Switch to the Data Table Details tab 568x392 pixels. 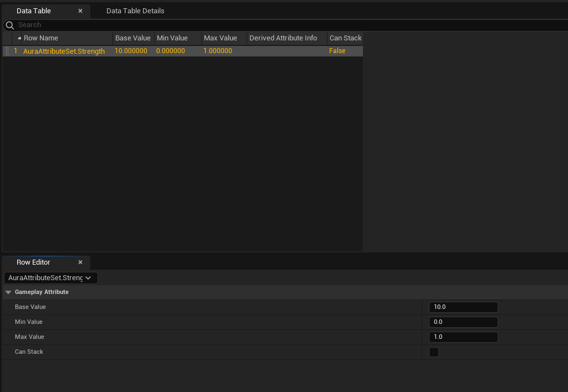(135, 11)
